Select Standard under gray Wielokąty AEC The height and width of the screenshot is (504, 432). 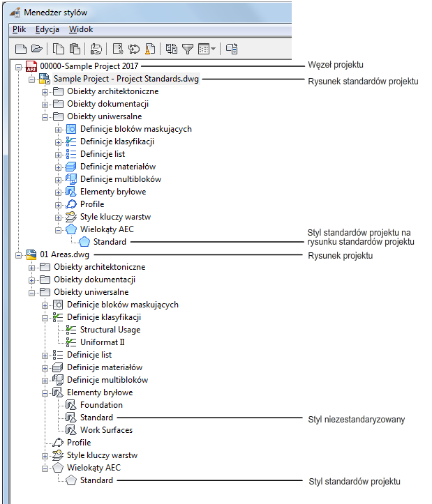point(96,480)
